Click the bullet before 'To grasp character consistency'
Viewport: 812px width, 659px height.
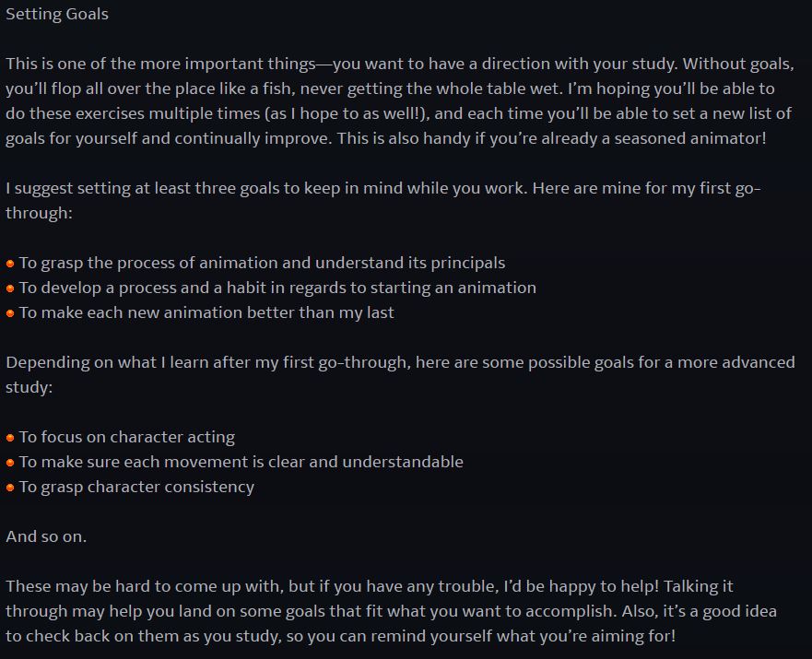point(10,488)
